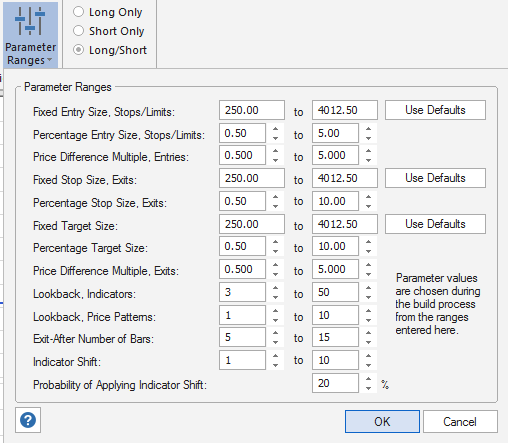Click Price Difference Multiple Exits maximum field
Image resolution: width=508 pixels, height=443 pixels.
[335, 269]
